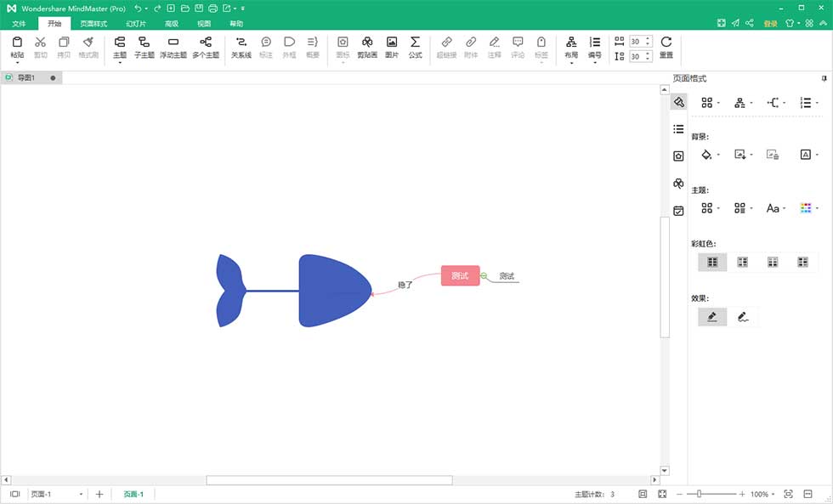
Task: Click the horizontal scrollbar thumb
Action: 330,480
